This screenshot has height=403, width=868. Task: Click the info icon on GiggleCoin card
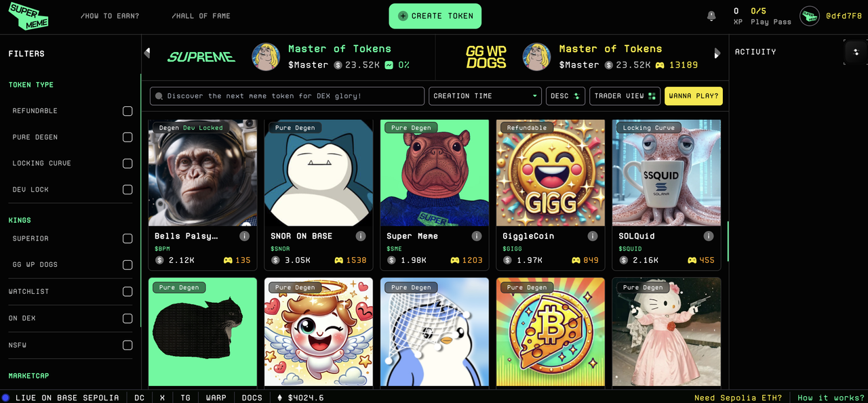click(x=592, y=236)
